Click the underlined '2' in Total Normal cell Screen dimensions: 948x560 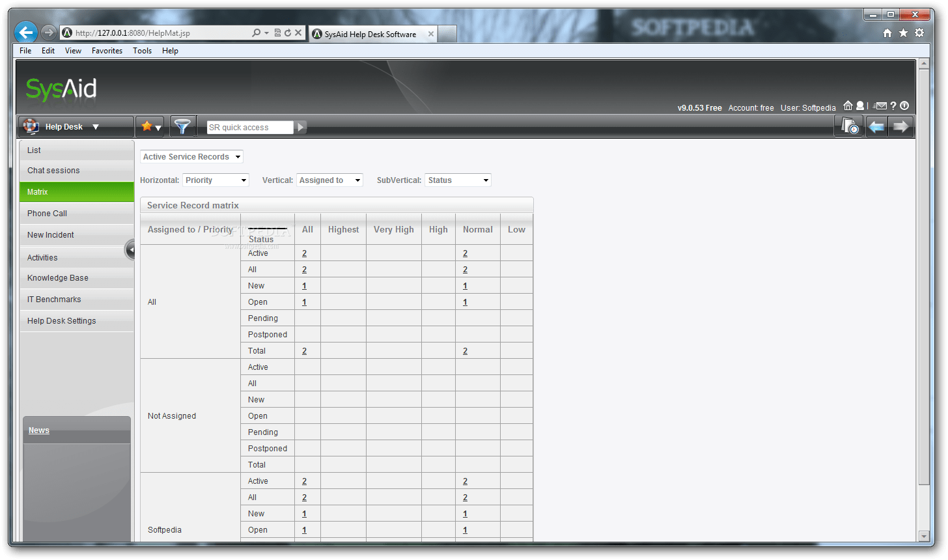465,350
